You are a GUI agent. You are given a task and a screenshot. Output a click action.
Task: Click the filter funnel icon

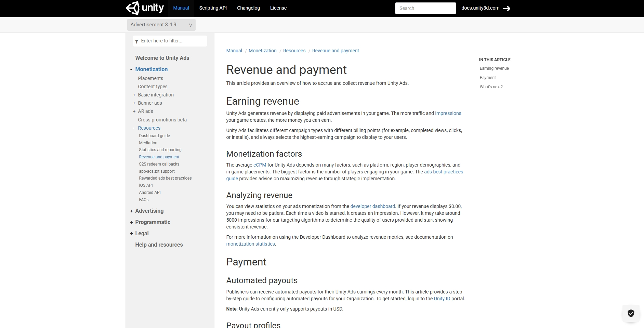click(137, 41)
